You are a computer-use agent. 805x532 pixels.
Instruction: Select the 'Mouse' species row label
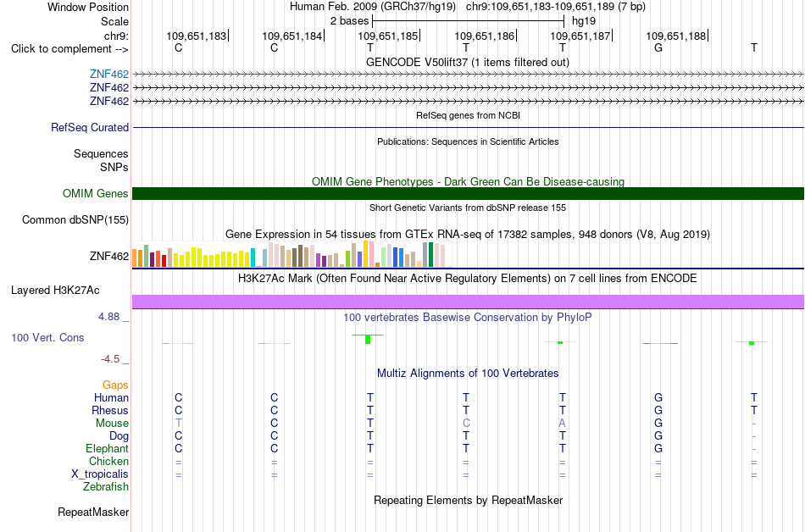(x=112, y=424)
